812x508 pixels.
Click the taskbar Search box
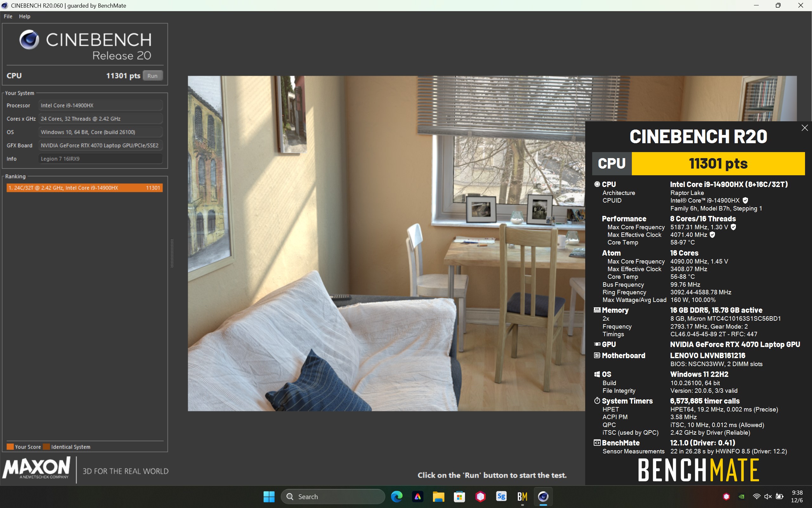[333, 497]
